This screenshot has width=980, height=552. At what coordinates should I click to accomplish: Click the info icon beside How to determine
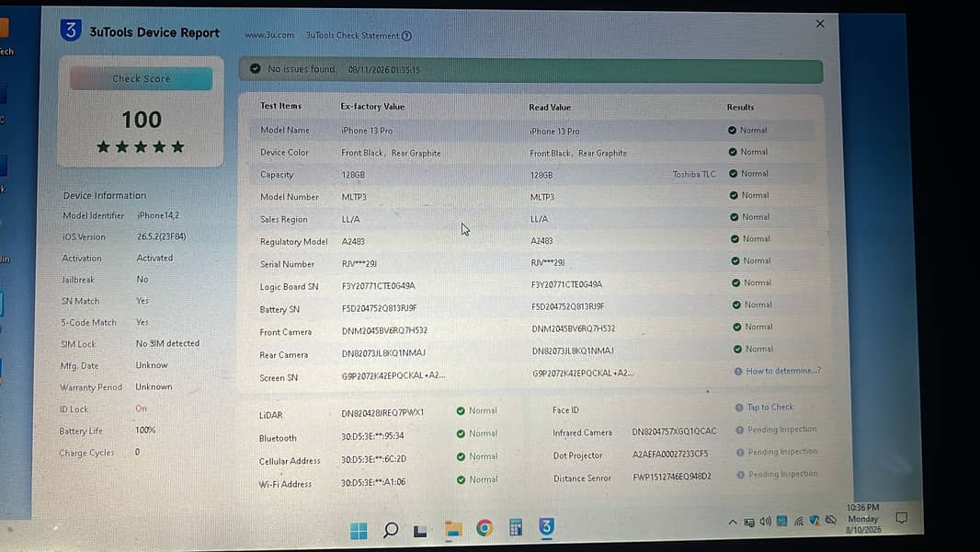(738, 372)
